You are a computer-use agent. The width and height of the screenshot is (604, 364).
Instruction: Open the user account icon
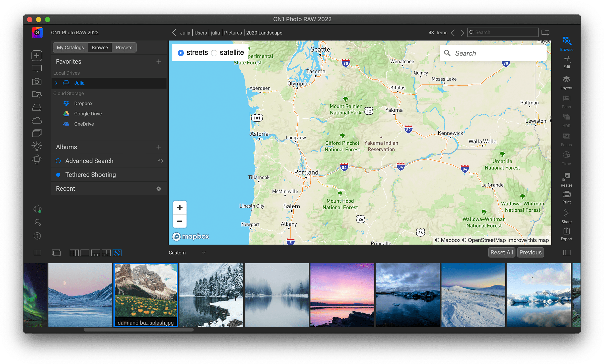[x=37, y=222]
